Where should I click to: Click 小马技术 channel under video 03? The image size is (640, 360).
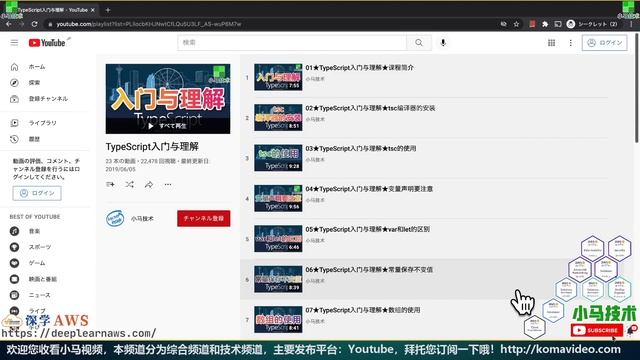point(315,160)
